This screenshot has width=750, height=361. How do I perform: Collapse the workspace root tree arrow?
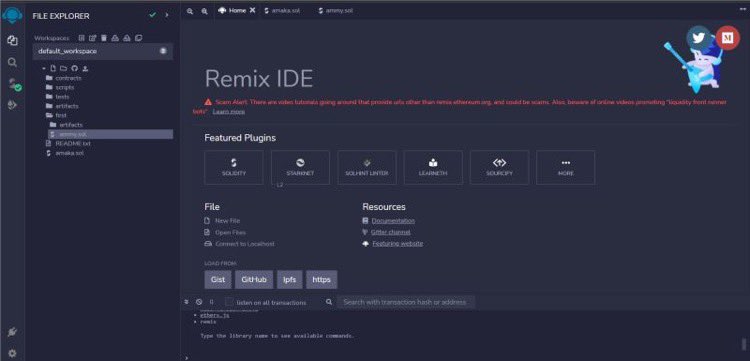pos(44,68)
